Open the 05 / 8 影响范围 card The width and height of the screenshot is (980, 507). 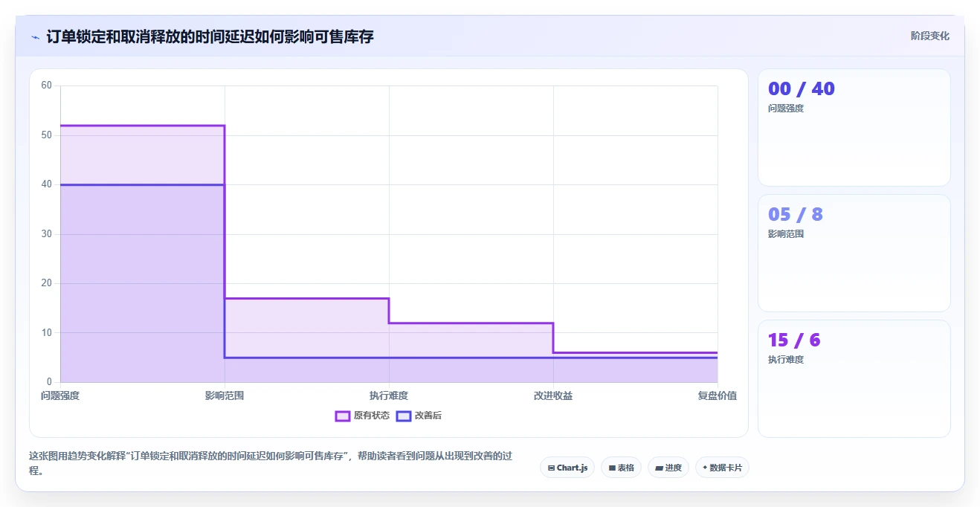click(854, 253)
